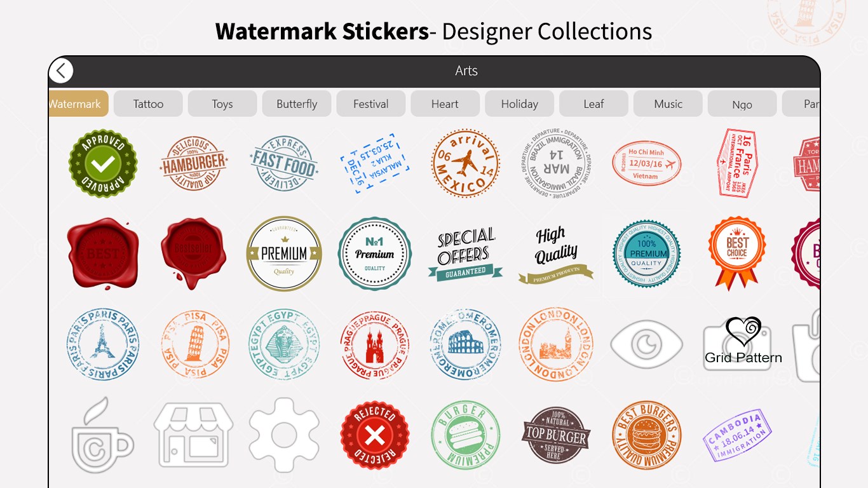
Task: Open the Heart category tab
Action: (445, 104)
